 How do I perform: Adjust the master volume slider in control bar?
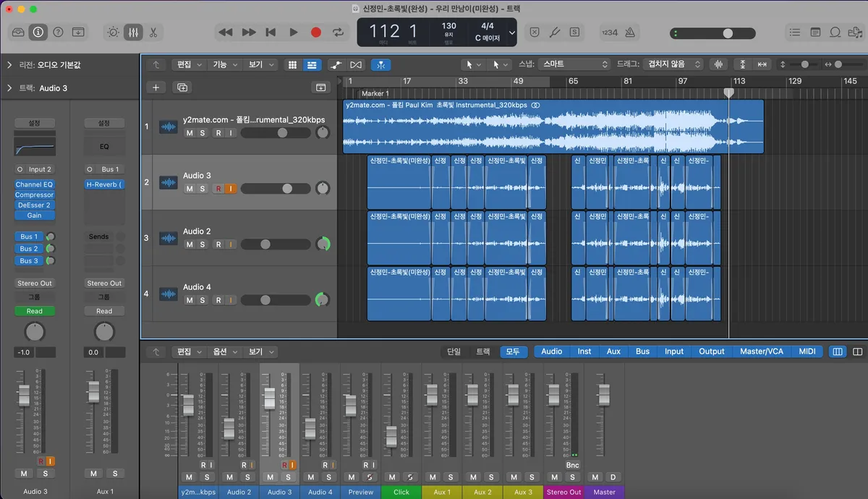tap(713, 33)
